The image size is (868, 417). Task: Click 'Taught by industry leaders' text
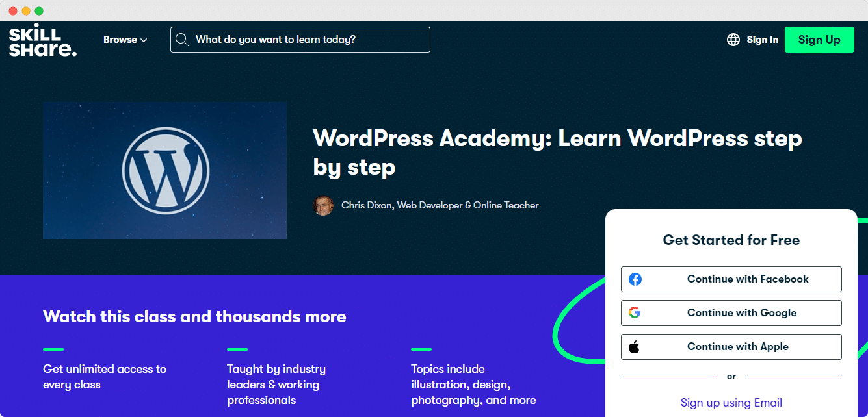[276, 385]
